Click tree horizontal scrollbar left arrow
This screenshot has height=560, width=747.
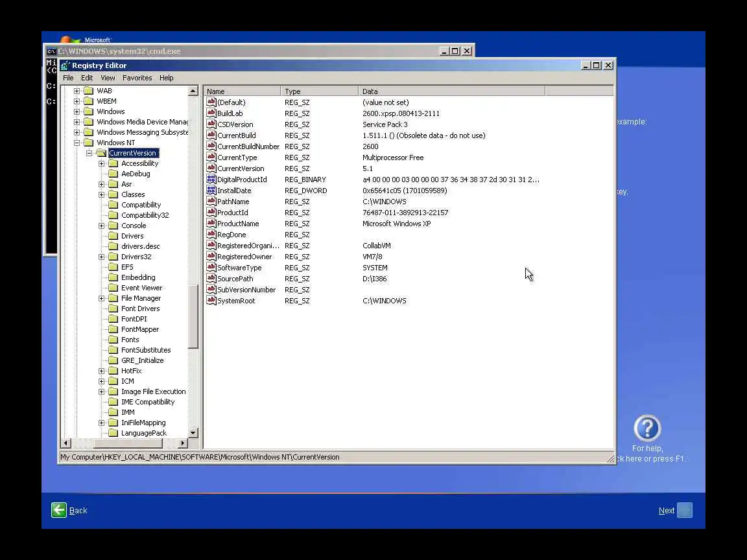pos(65,443)
